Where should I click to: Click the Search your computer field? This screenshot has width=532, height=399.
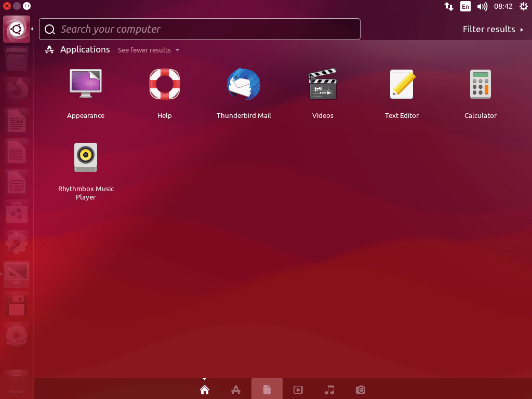(x=199, y=29)
